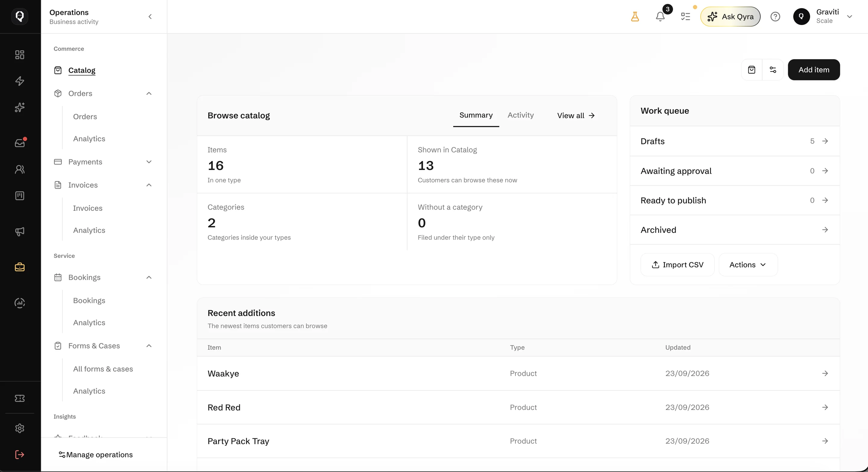Open the Awaiting approval queue row

pyautogui.click(x=734, y=171)
